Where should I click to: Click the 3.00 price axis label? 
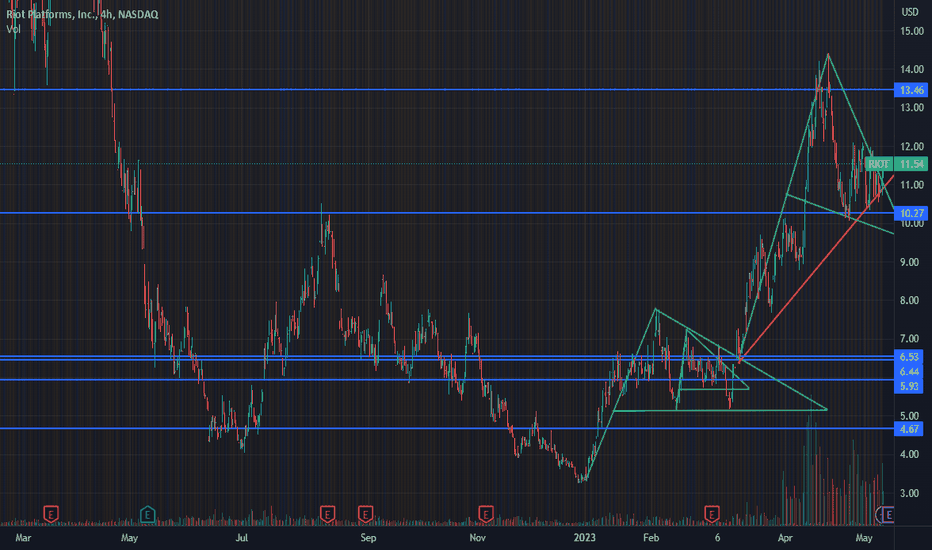[909, 494]
